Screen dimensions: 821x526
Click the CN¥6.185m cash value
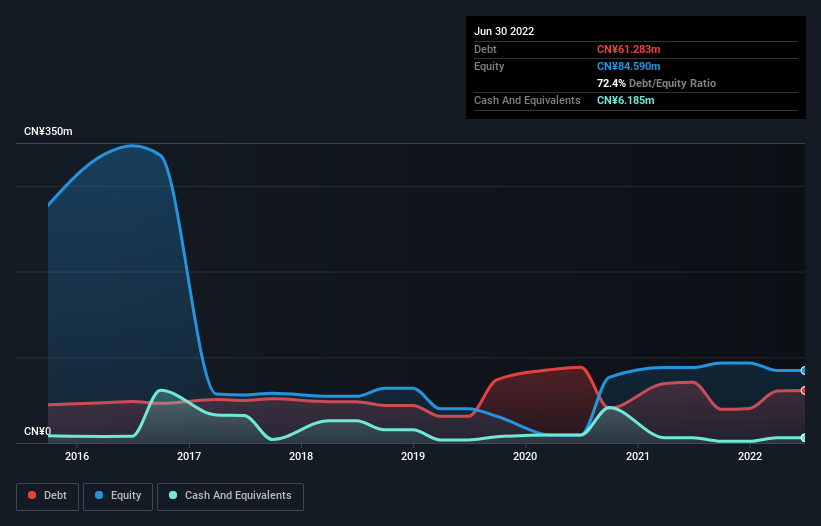(626, 100)
